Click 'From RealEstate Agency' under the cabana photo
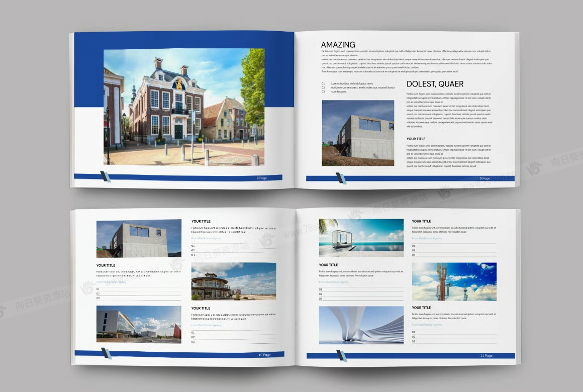583x392 pixels. [334, 282]
